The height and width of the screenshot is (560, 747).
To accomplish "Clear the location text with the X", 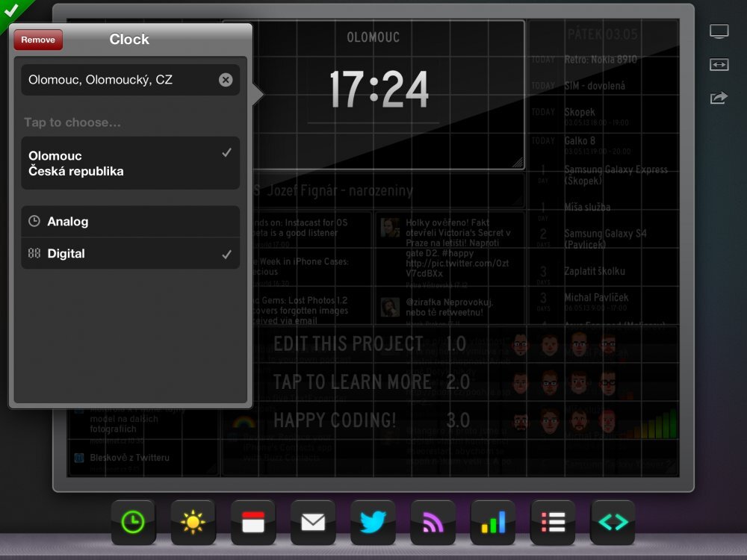I will click(x=226, y=80).
